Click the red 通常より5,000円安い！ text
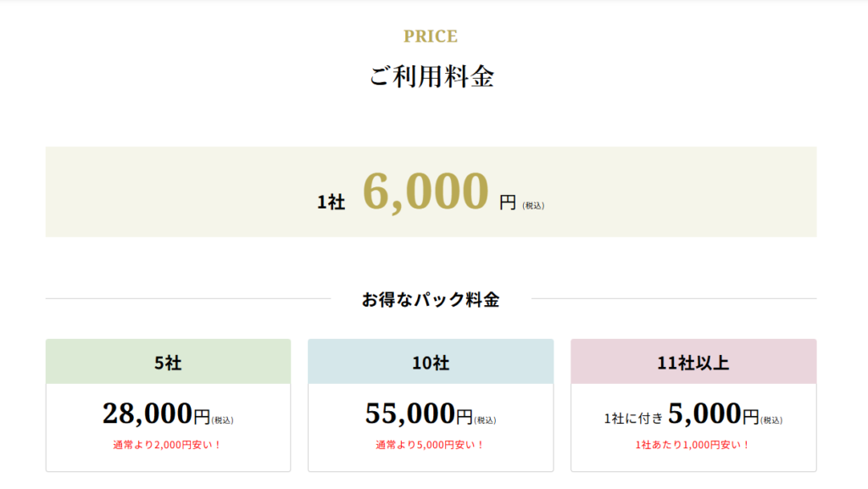 [x=431, y=444]
